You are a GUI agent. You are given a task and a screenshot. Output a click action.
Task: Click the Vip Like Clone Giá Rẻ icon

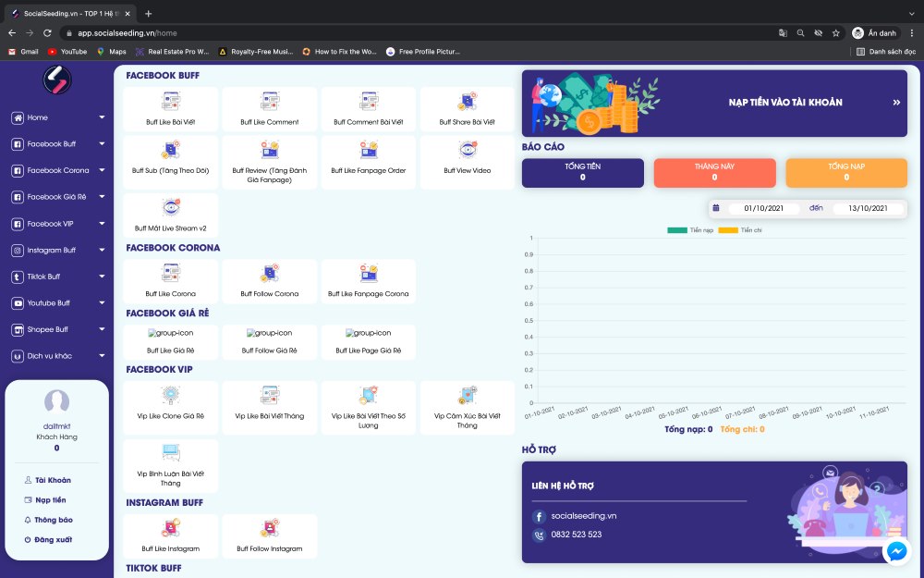pos(170,396)
